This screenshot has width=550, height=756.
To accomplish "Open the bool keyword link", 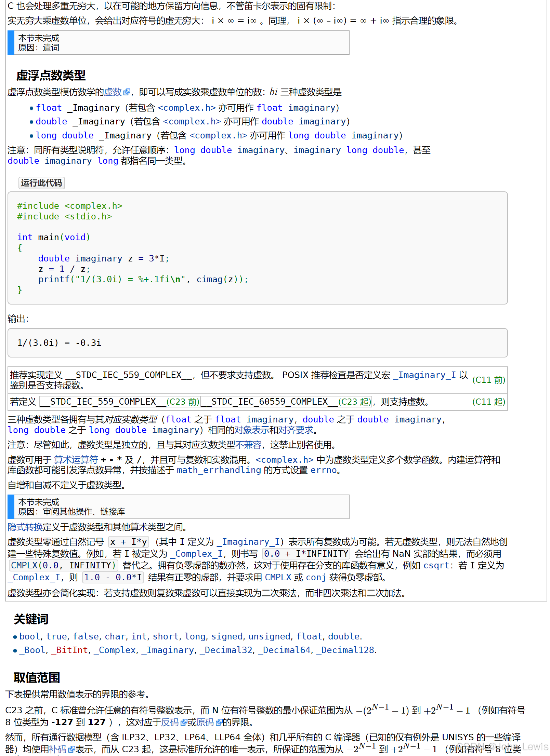I will [x=30, y=636].
